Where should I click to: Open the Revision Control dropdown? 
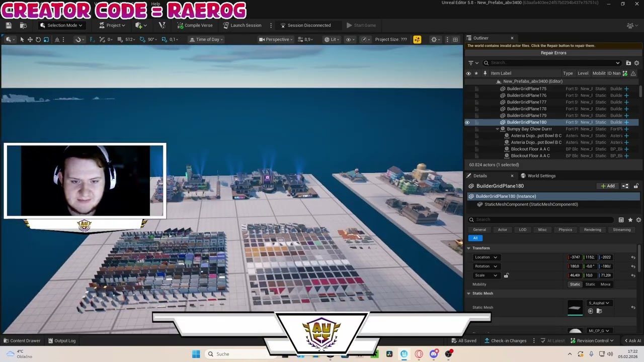coord(593,341)
